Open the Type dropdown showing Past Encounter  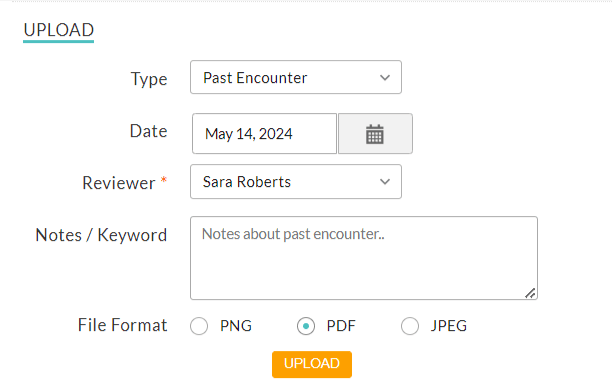(x=296, y=77)
